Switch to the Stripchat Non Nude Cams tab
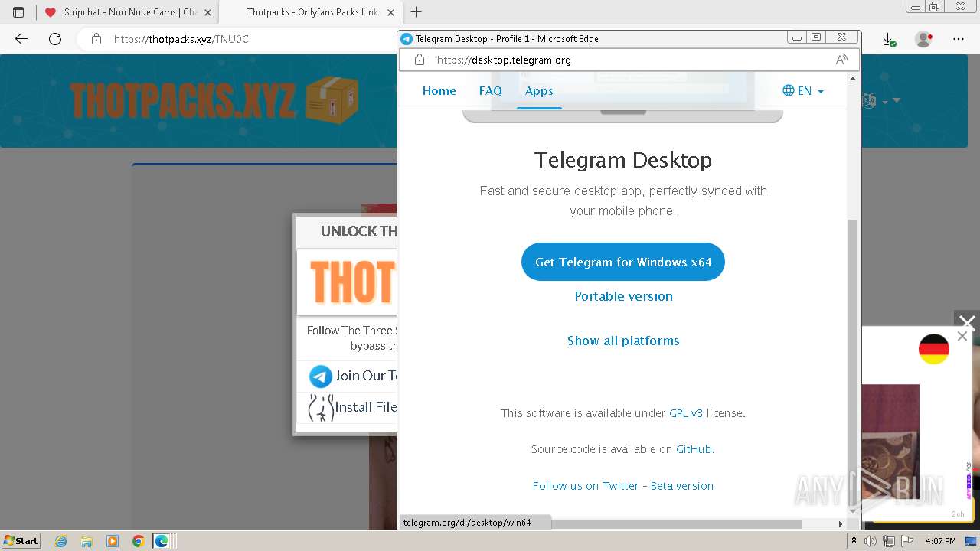Viewport: 980px width, 551px height. click(127, 12)
